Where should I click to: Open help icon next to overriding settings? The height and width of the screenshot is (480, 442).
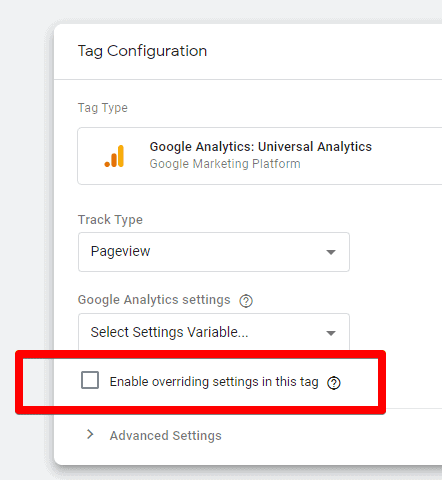point(334,383)
